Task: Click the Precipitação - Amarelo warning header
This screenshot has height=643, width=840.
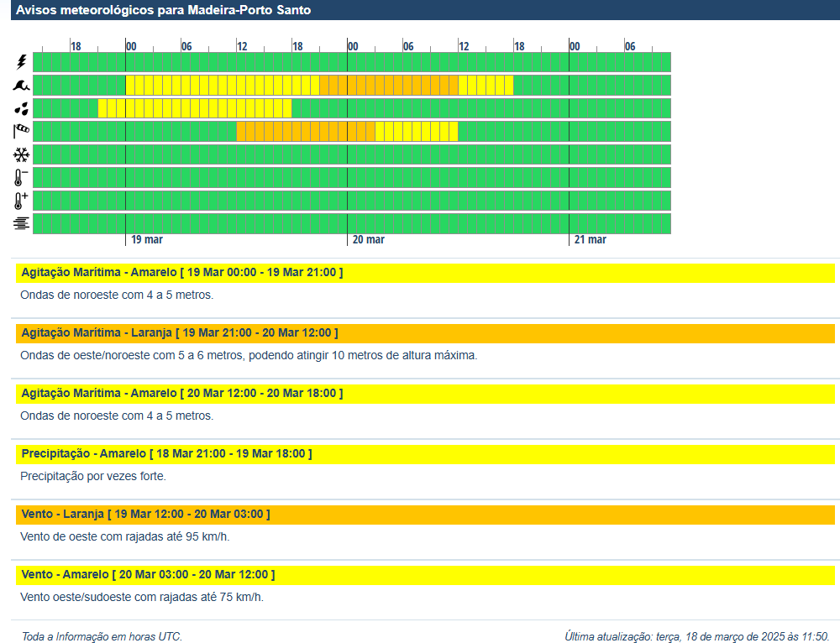Action: click(x=166, y=453)
